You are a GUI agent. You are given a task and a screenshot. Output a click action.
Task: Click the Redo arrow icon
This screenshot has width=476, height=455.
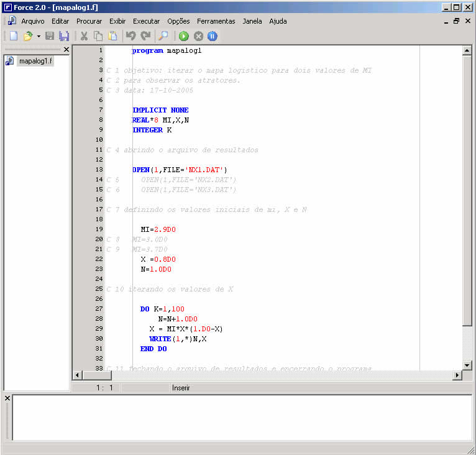145,36
